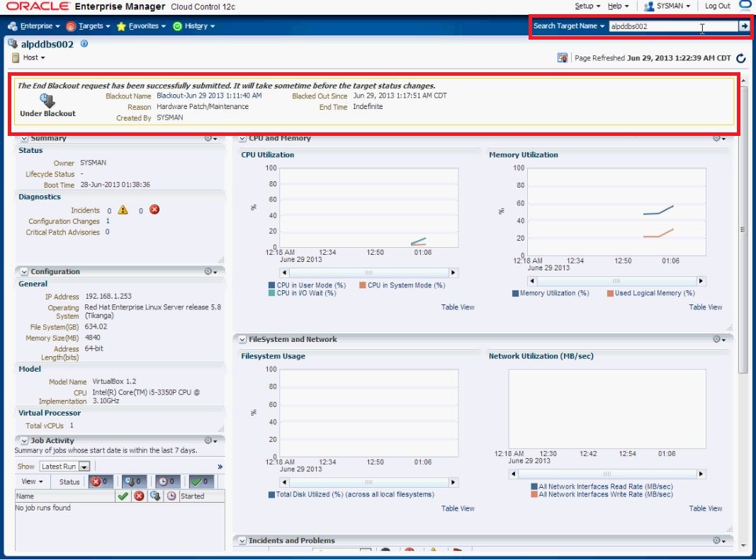Toggle the failed jobs status filter
The image size is (756, 560).
tap(96, 481)
